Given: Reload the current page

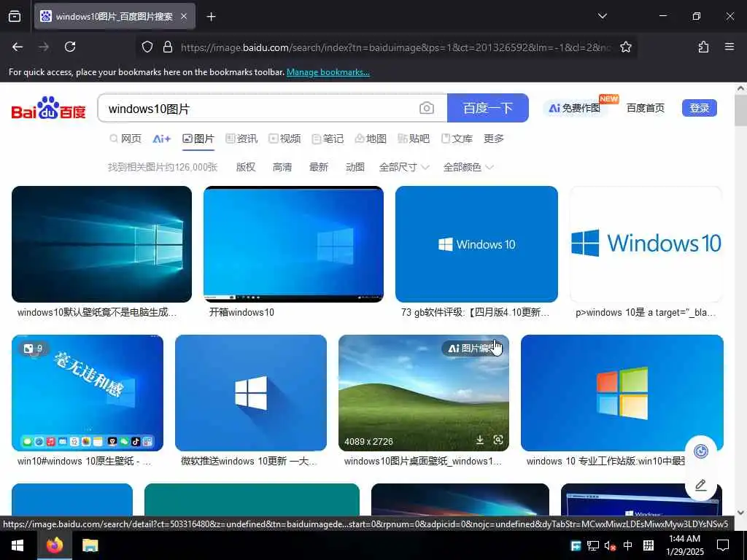Looking at the screenshot, I should 70,47.
